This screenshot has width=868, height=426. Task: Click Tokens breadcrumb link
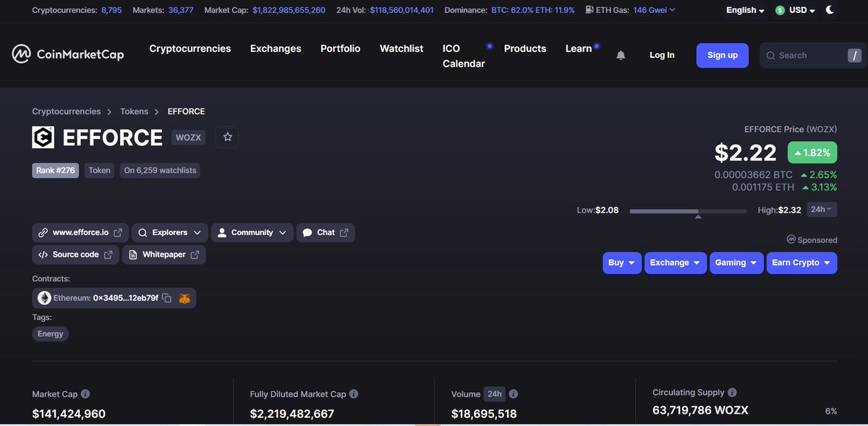[x=135, y=111]
